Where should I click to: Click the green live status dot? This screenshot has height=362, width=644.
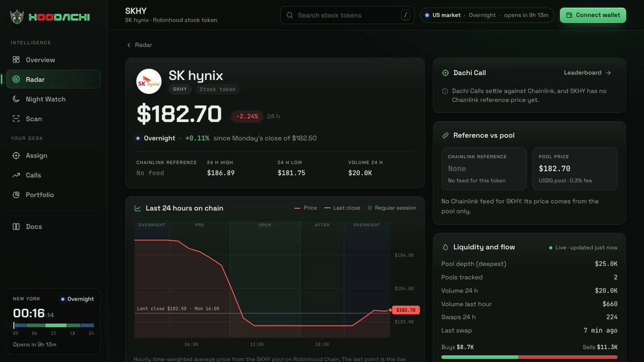click(551, 248)
